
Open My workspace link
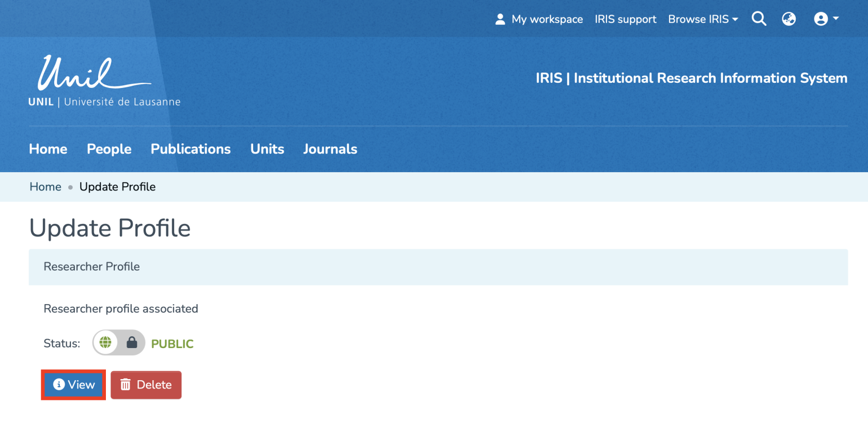click(547, 19)
